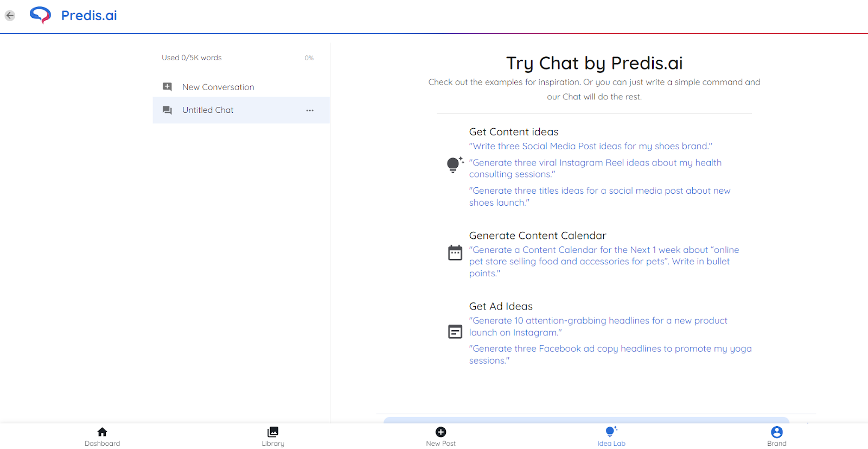The width and height of the screenshot is (868, 449).
Task: Open the Untitled Chat conversation
Action: coord(241,110)
